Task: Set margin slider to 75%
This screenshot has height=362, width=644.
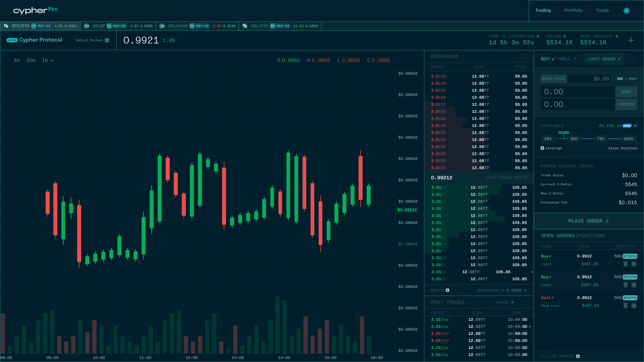Action: point(601,139)
